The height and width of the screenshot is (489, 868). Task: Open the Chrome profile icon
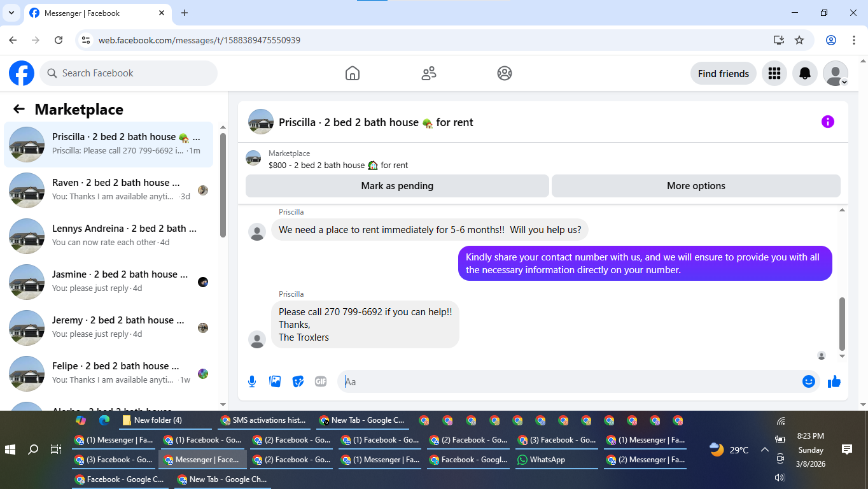(x=831, y=40)
